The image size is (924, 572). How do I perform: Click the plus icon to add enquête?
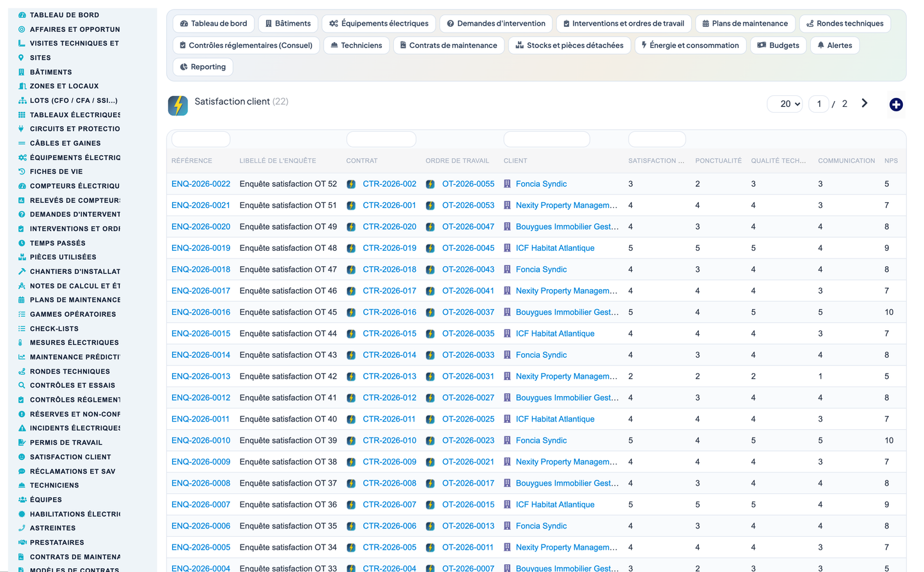896,104
